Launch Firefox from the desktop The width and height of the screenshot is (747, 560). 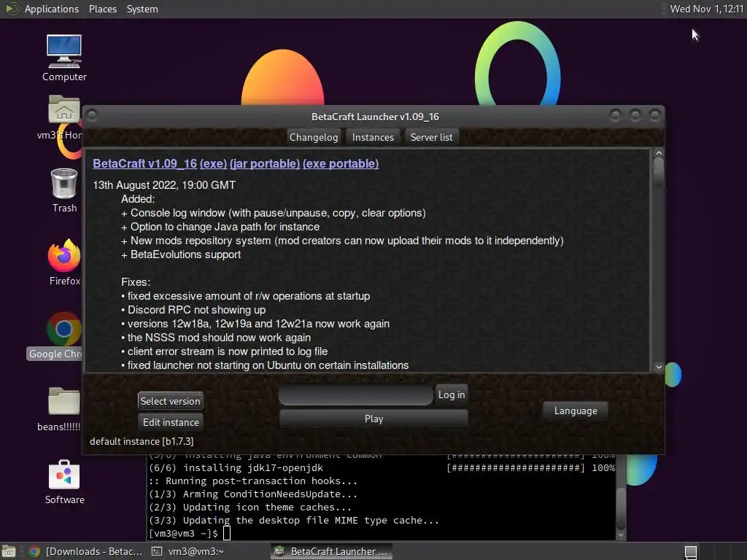click(64, 262)
